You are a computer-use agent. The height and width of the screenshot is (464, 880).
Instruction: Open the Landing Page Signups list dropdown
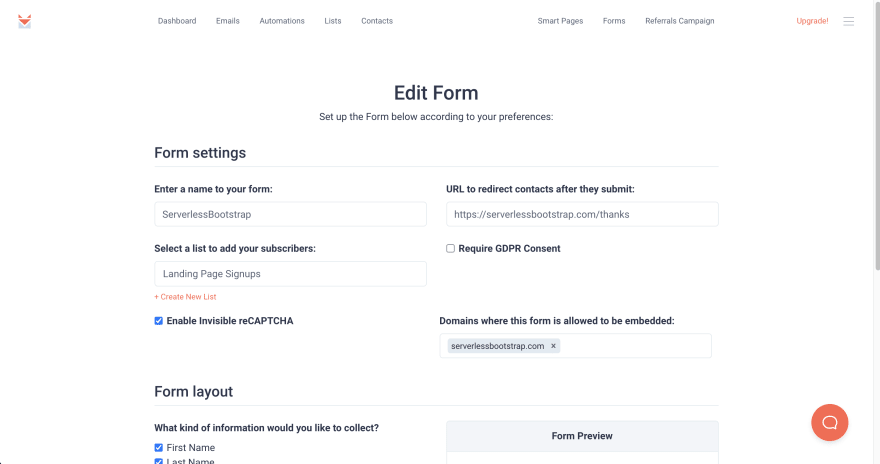(x=290, y=274)
